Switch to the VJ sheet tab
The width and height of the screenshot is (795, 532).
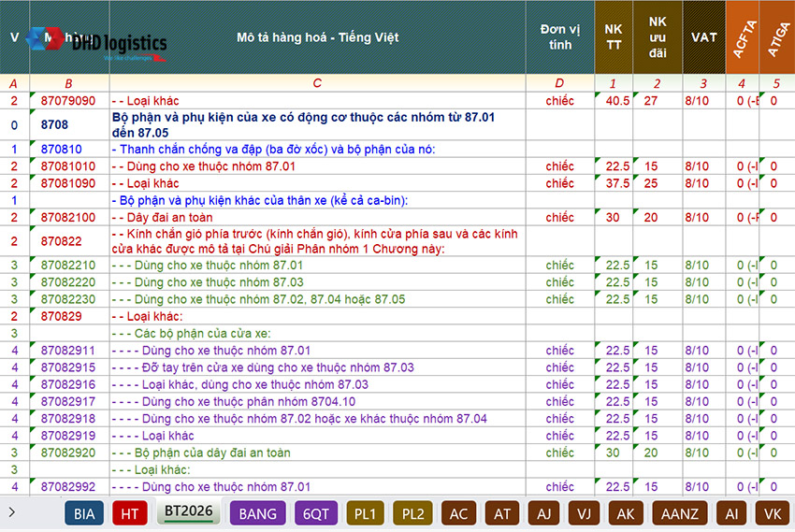pyautogui.click(x=584, y=513)
